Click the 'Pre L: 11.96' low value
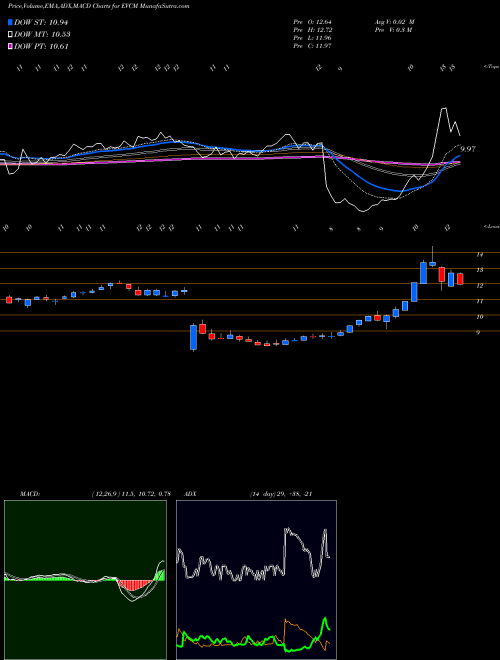 point(313,38)
